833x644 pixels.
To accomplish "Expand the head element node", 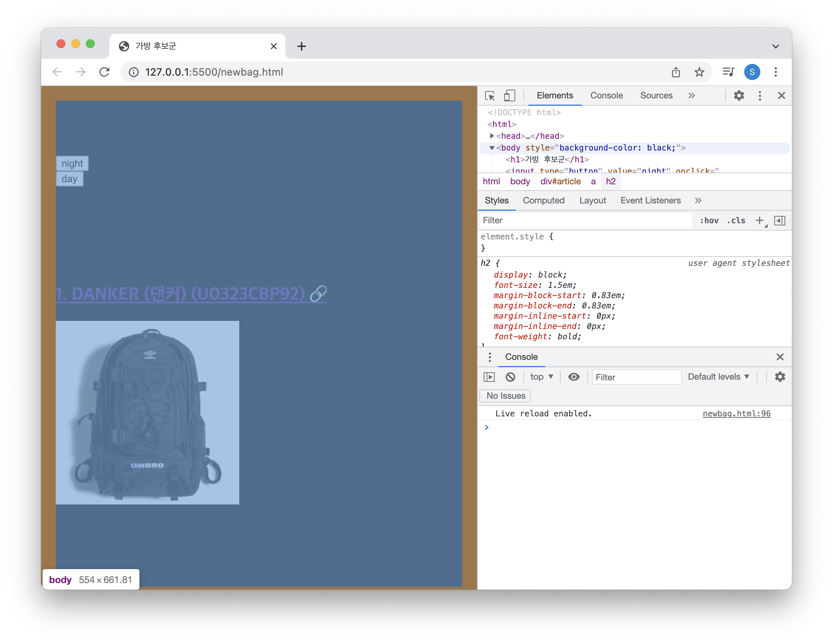I will point(492,136).
